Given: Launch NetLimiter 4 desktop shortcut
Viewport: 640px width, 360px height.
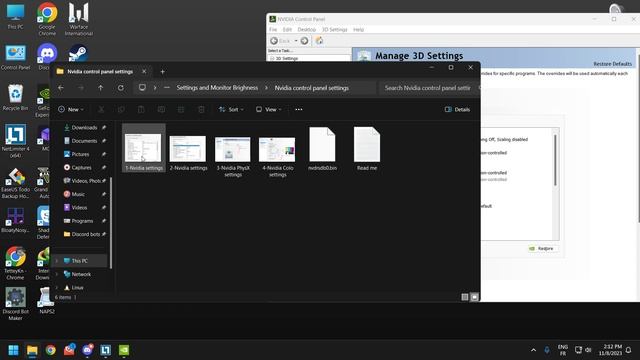Looking at the screenshot, I should (x=16, y=141).
